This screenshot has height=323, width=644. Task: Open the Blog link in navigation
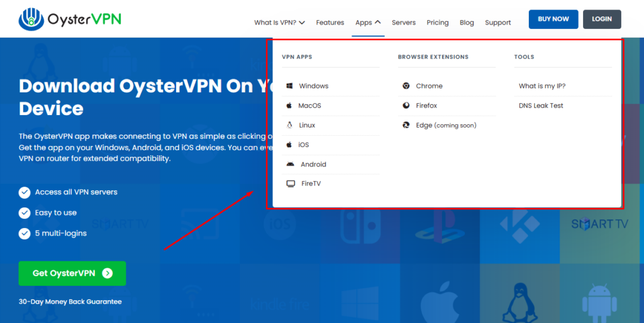pos(467,23)
